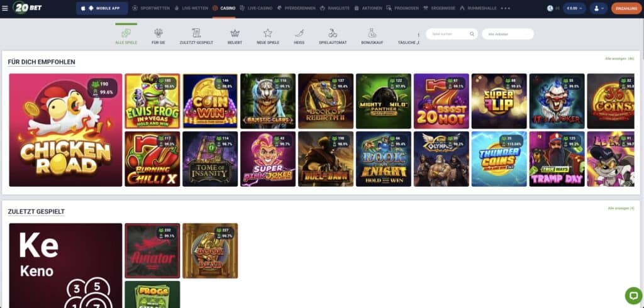Image resolution: width=644 pixels, height=308 pixels.
Task: Click Alle anzeigen link for Zuletzt Gespielt
Action: pyautogui.click(x=621, y=208)
